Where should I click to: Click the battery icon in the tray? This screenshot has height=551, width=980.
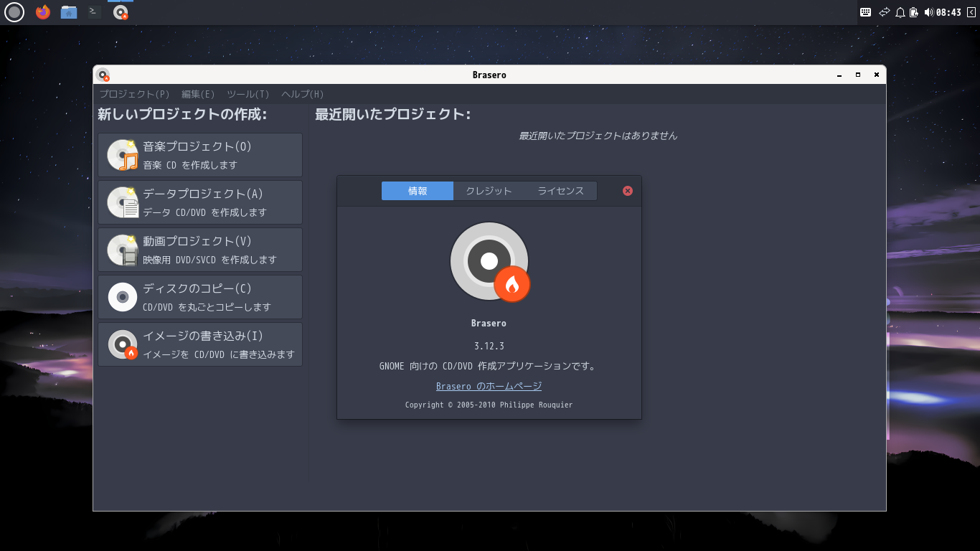pyautogui.click(x=914, y=12)
